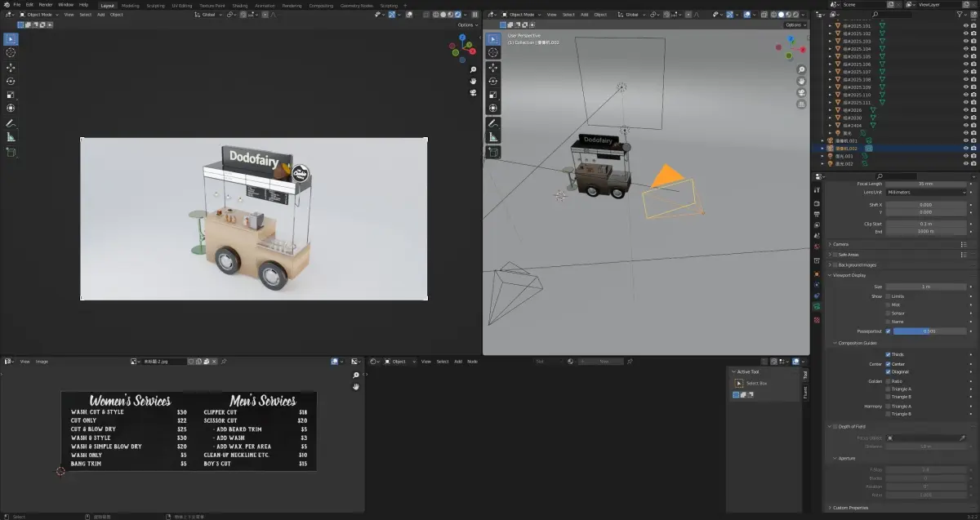Open the Help menu

[83, 4]
